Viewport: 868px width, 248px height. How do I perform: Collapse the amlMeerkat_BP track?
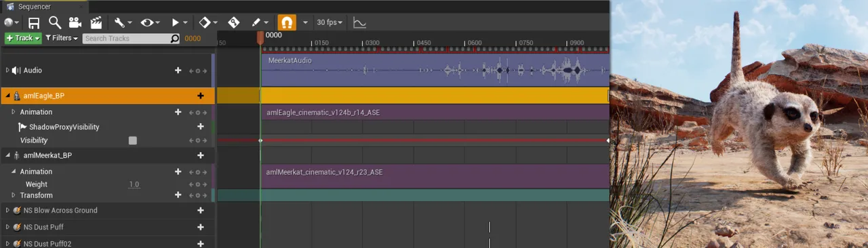tap(7, 156)
